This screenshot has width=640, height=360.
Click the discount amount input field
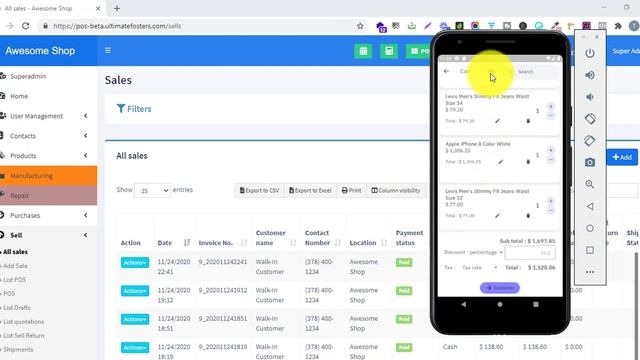point(530,253)
